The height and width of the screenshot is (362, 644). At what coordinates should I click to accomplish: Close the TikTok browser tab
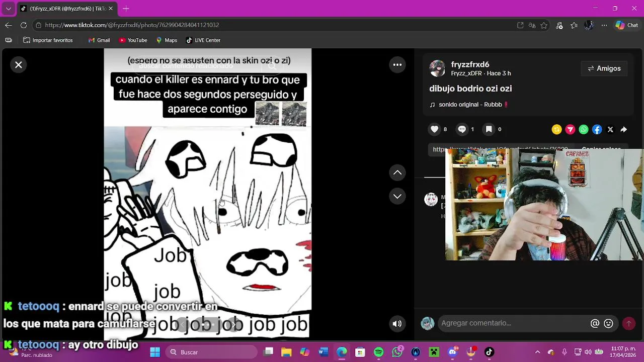pyautogui.click(x=111, y=9)
